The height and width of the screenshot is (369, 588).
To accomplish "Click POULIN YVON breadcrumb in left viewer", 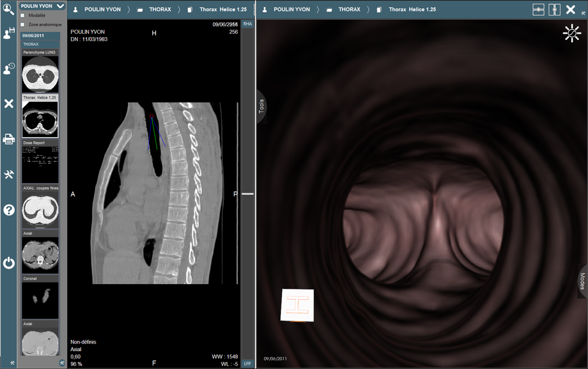I will (102, 9).
